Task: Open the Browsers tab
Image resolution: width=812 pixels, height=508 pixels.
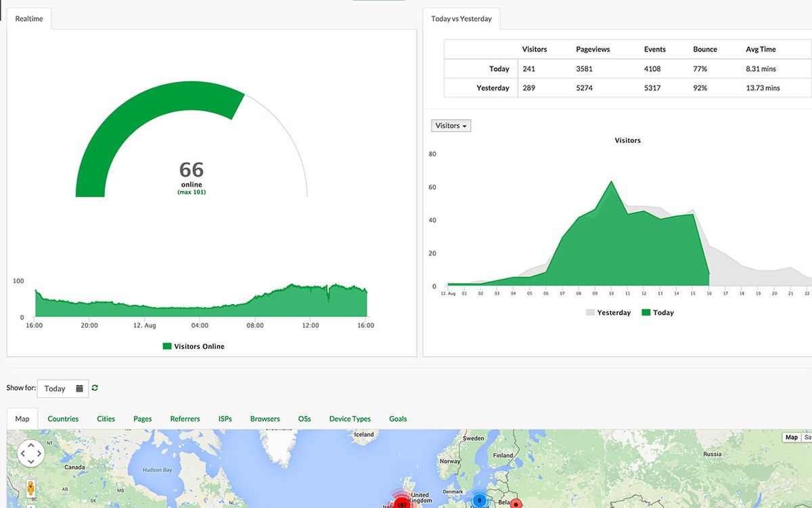Action: [265, 419]
